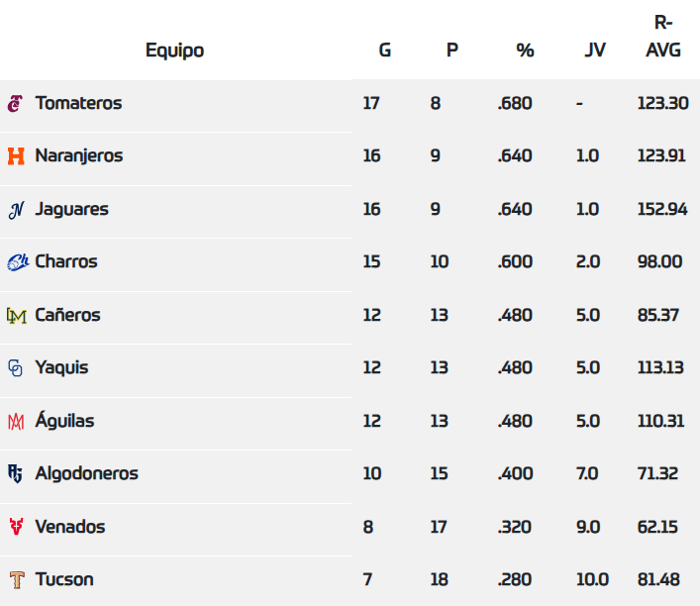The image size is (700, 606).
Task: Click the Yaquis team logo icon
Action: (16, 368)
